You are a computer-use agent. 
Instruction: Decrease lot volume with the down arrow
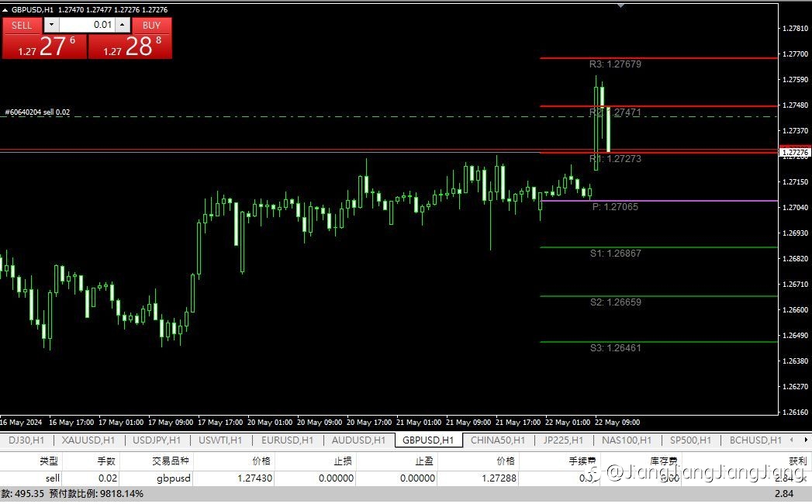(x=51, y=25)
